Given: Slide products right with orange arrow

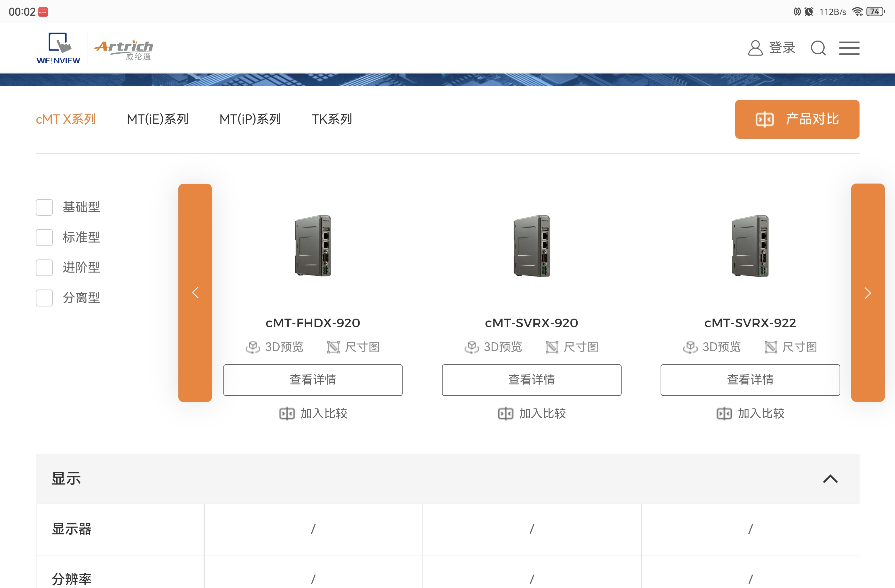Looking at the screenshot, I should click(x=867, y=292).
